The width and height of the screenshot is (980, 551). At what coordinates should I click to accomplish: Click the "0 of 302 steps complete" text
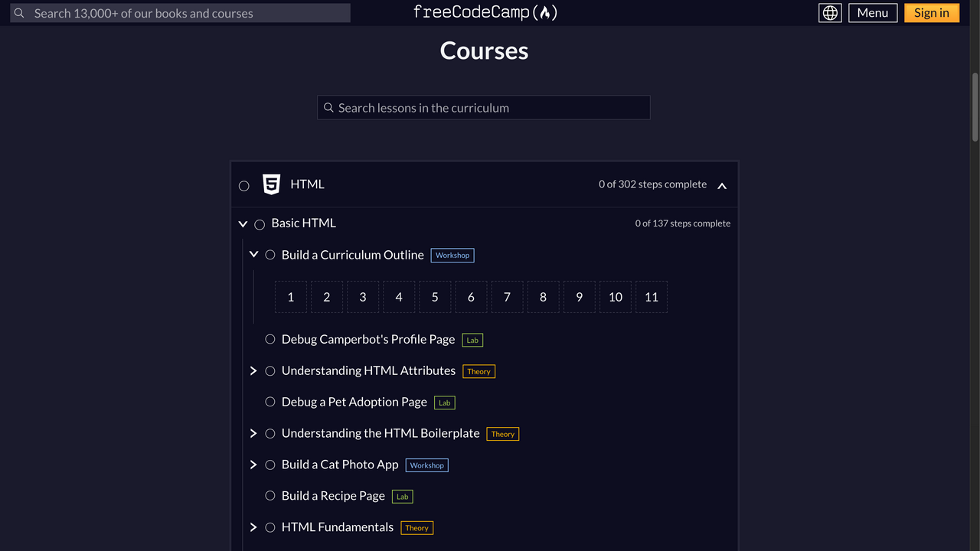point(652,184)
